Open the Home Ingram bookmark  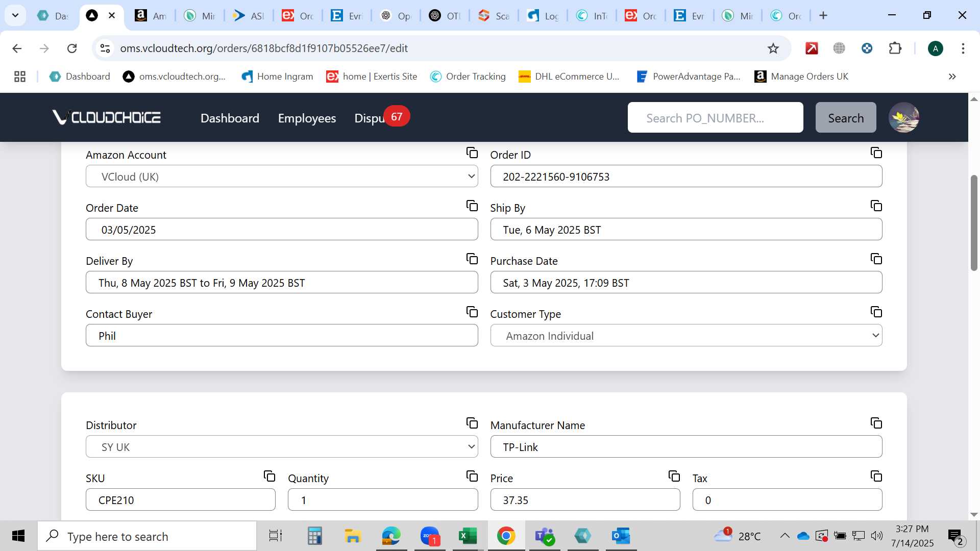coord(277,77)
